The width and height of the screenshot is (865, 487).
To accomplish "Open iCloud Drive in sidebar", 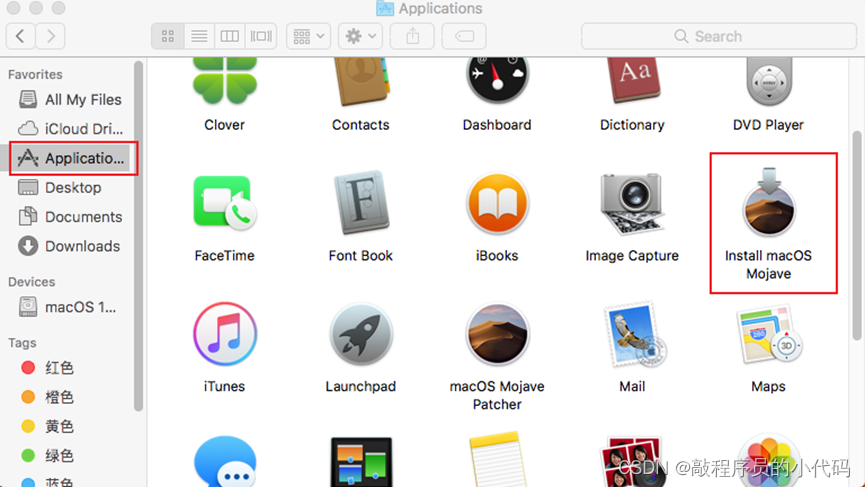I will point(70,129).
